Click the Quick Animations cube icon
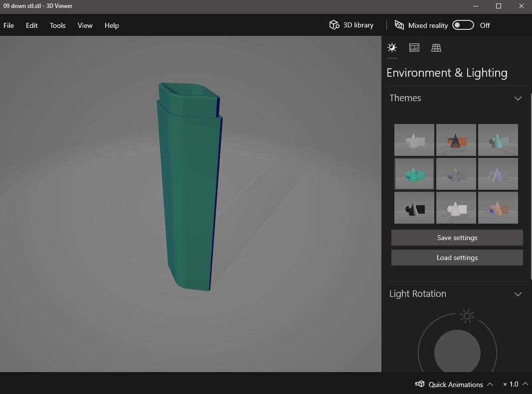This screenshot has height=394, width=532. click(420, 384)
